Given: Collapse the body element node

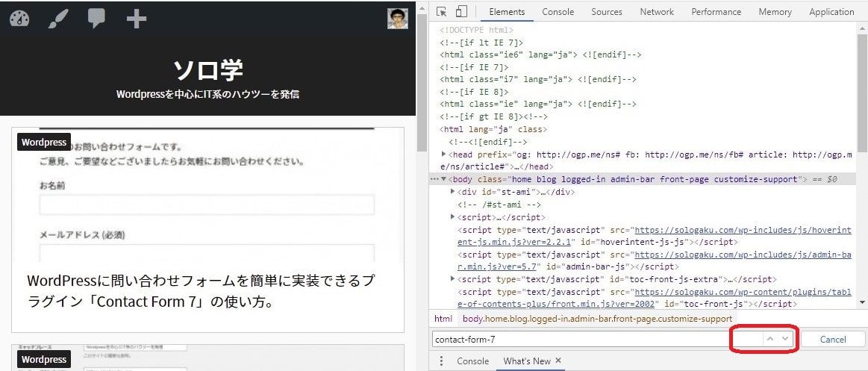Looking at the screenshot, I should pos(444,179).
